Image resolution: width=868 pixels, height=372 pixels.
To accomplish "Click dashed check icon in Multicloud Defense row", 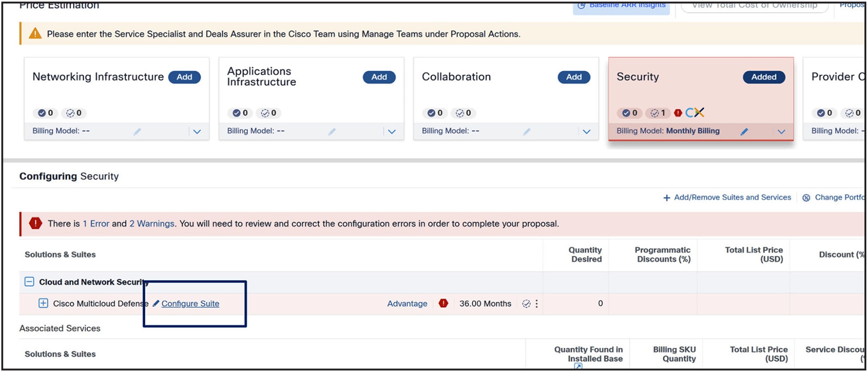I will tap(526, 304).
